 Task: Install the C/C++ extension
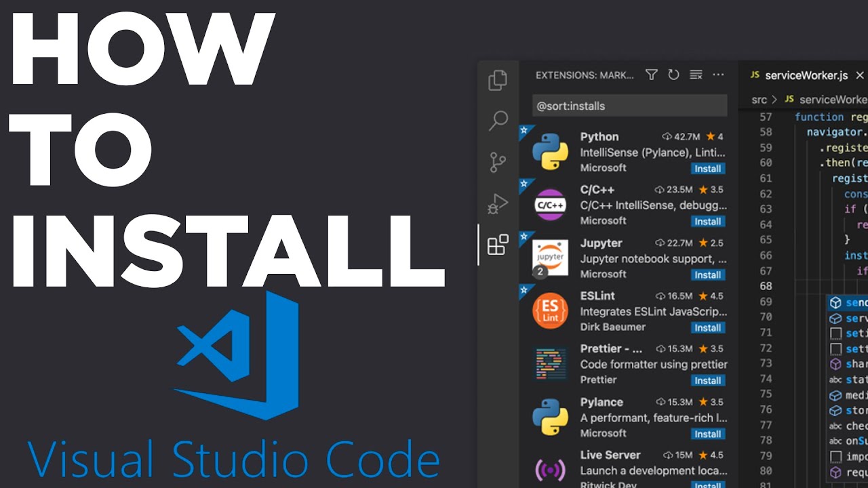point(708,222)
